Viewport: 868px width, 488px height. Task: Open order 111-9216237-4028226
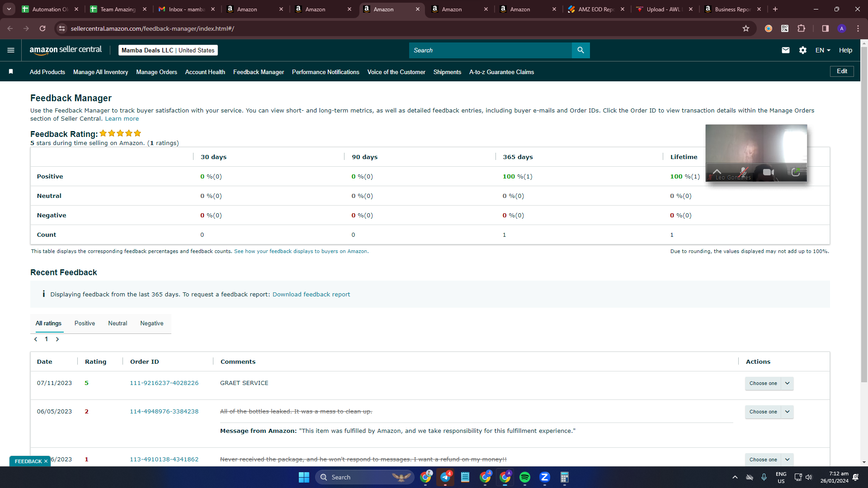click(164, 383)
